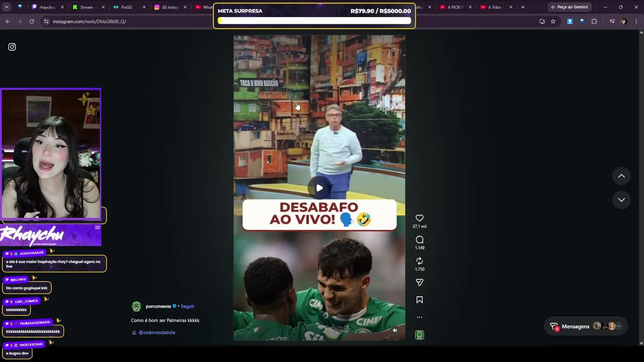Open the more options in the Mensagens pill
The width and height of the screenshot is (644, 362).
619,326
